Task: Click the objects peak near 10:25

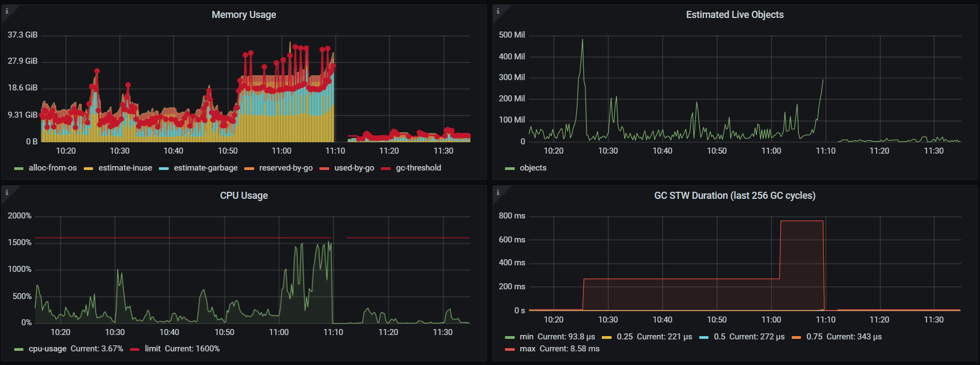Action: coord(582,40)
